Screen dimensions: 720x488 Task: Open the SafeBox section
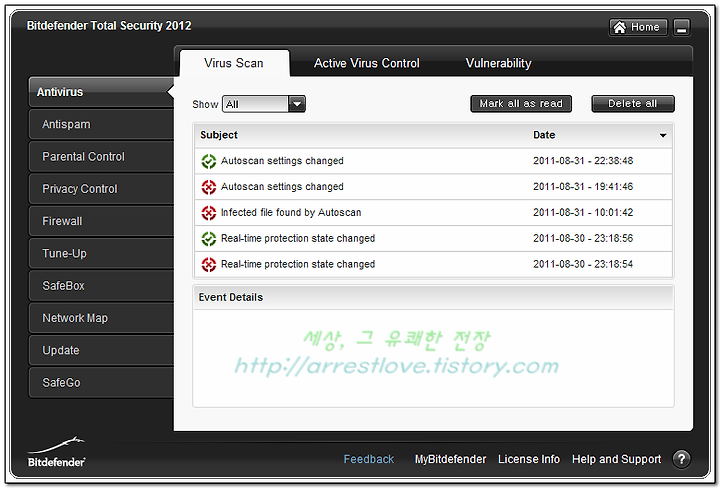coord(101,286)
